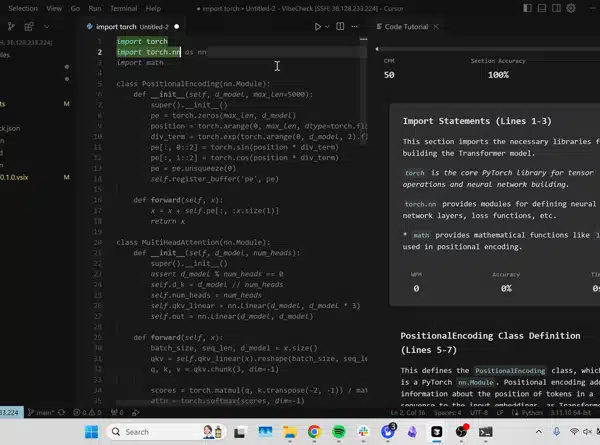Click the class MultiHeadAttention definition line
The width and height of the screenshot is (600, 445).
pyautogui.click(x=193, y=242)
